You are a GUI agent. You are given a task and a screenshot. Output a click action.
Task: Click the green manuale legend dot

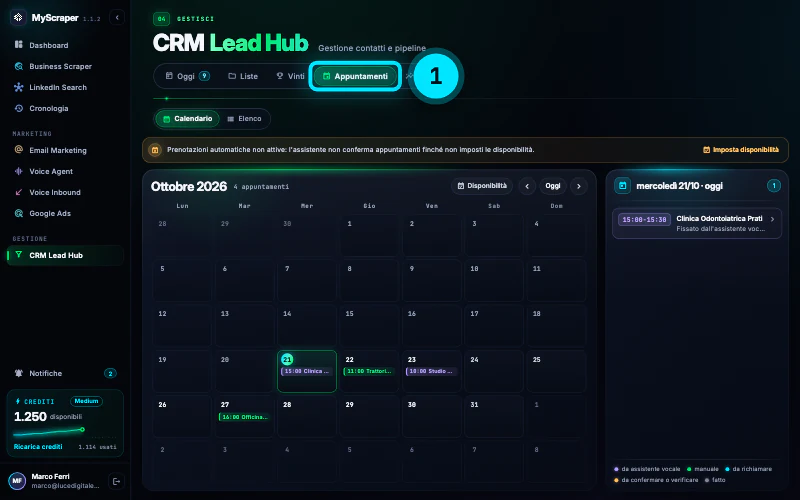pos(689,469)
